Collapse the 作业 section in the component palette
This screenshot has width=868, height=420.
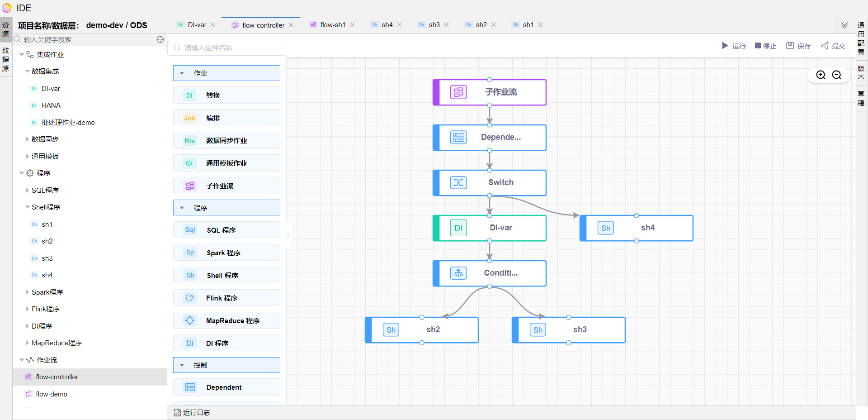tap(182, 73)
